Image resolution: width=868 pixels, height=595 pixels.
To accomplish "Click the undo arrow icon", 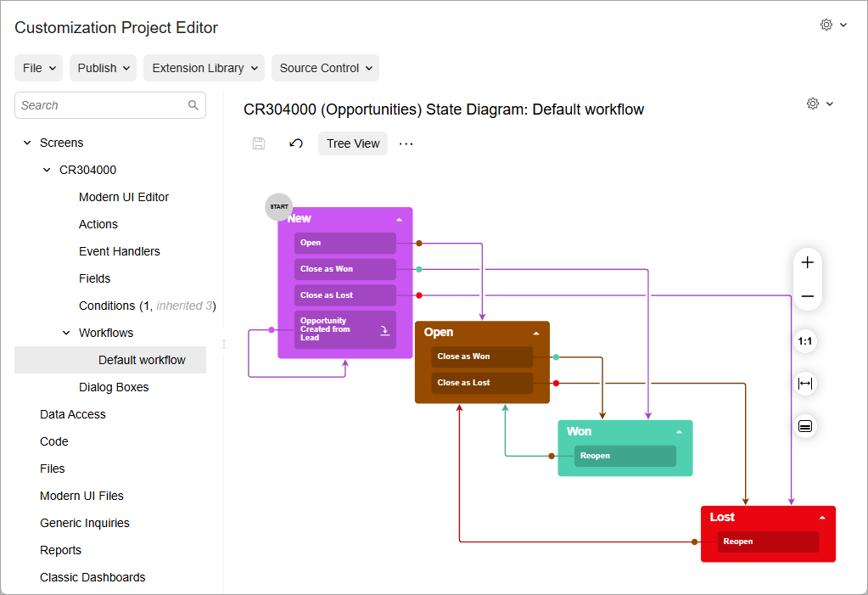I will (x=296, y=143).
